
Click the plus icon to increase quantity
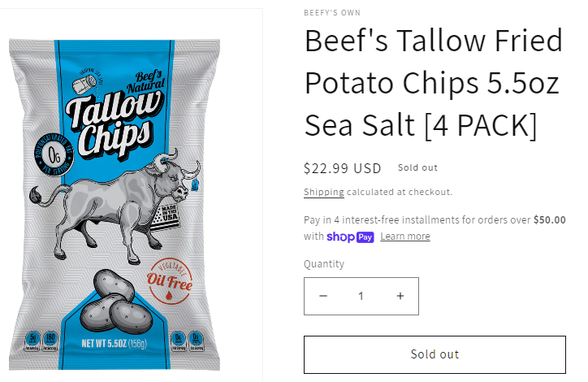pyautogui.click(x=400, y=296)
